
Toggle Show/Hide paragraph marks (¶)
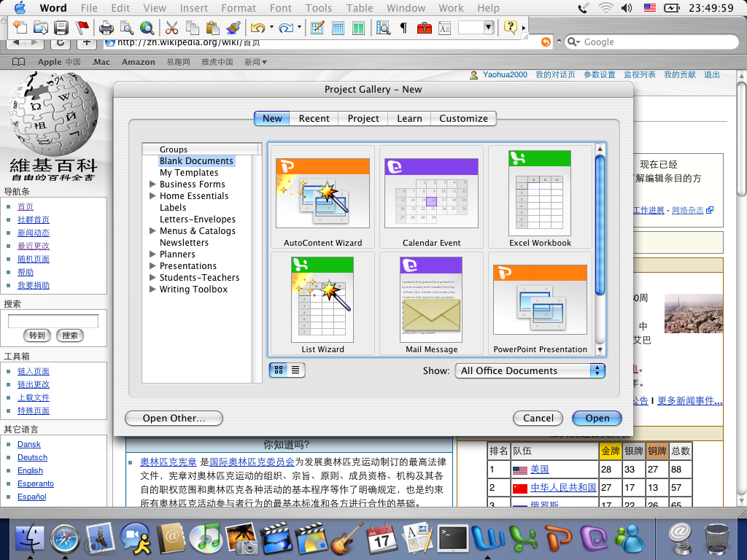pos(403,28)
